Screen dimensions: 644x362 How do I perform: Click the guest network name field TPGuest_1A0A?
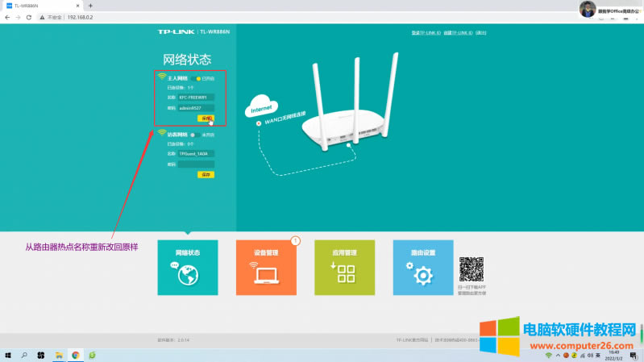point(196,153)
